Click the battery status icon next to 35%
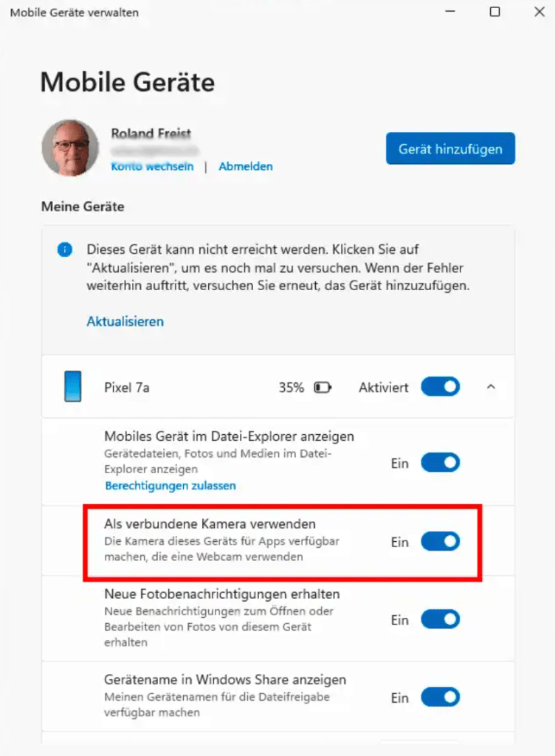Image resolution: width=555 pixels, height=756 pixels. coord(320,386)
